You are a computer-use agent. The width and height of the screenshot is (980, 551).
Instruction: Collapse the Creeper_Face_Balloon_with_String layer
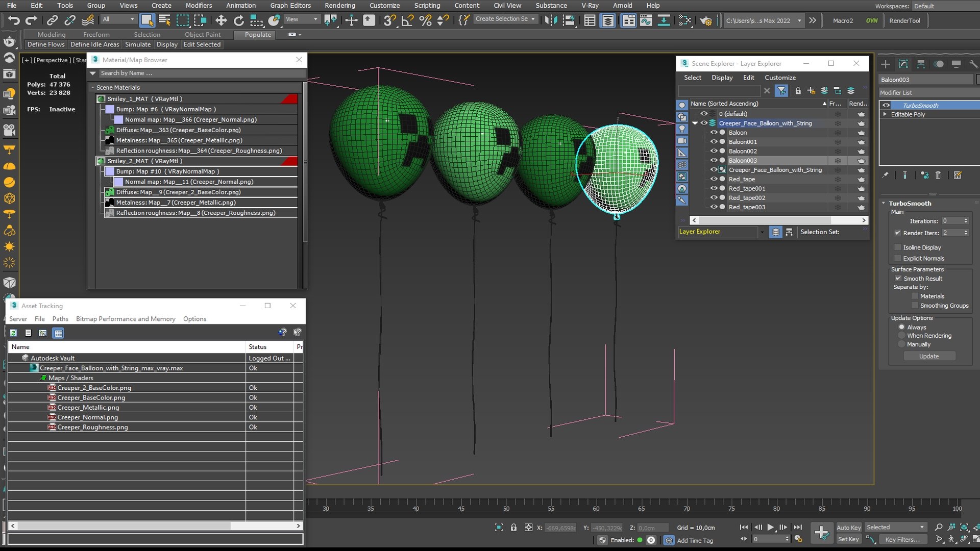[695, 123]
